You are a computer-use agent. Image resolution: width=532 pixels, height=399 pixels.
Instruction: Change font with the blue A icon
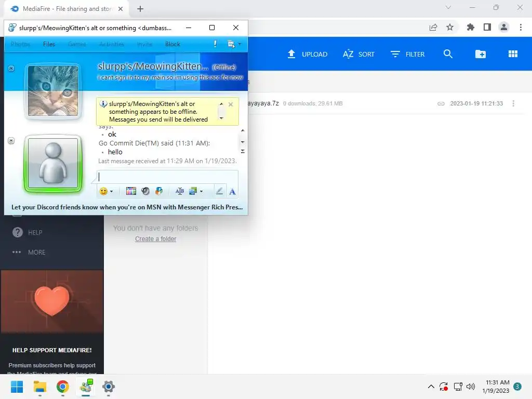(232, 192)
